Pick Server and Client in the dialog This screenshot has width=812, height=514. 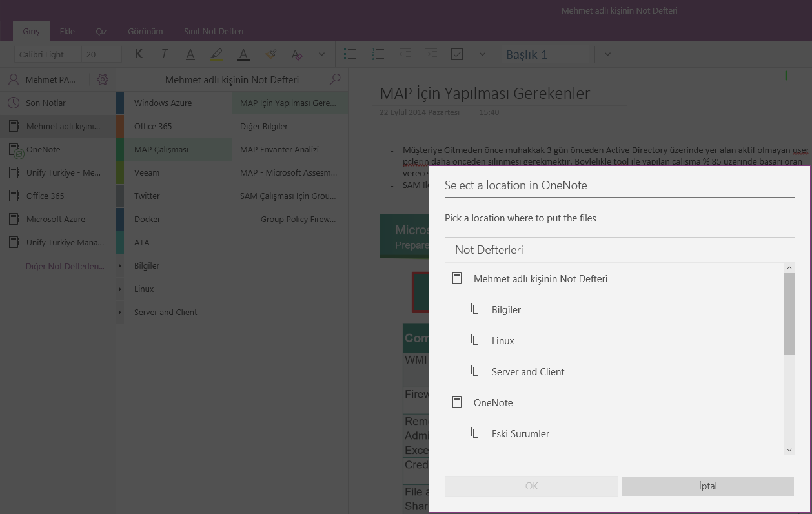click(x=614, y=371)
